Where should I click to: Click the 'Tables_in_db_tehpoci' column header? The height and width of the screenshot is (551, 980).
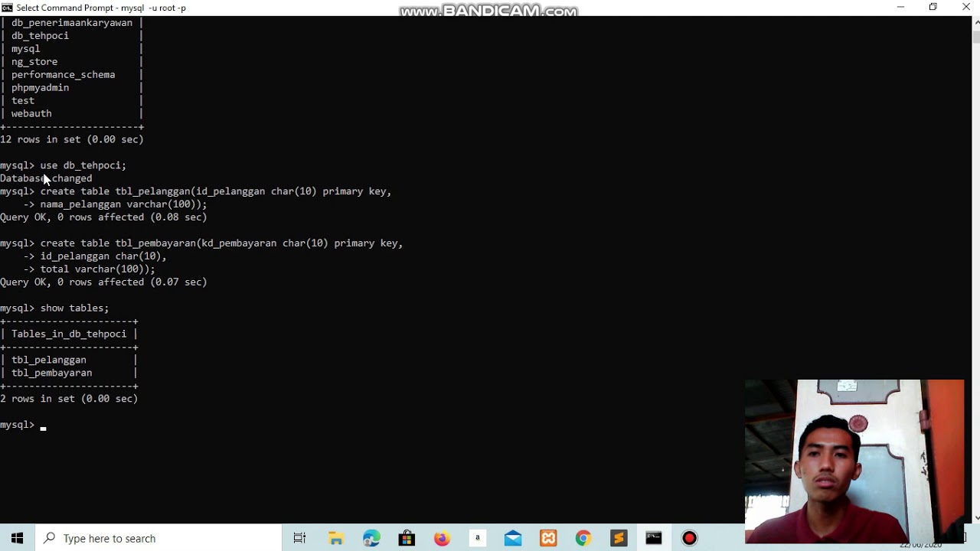click(69, 334)
